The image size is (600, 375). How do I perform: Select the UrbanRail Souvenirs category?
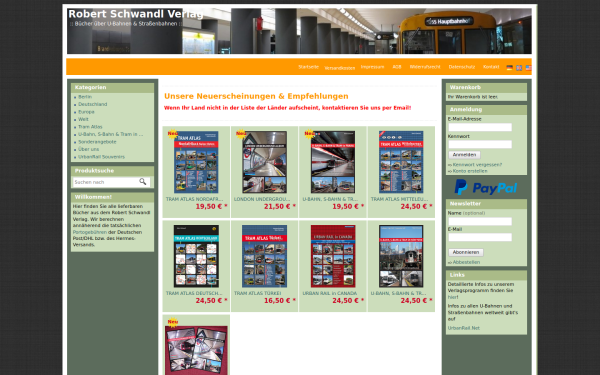click(x=101, y=157)
